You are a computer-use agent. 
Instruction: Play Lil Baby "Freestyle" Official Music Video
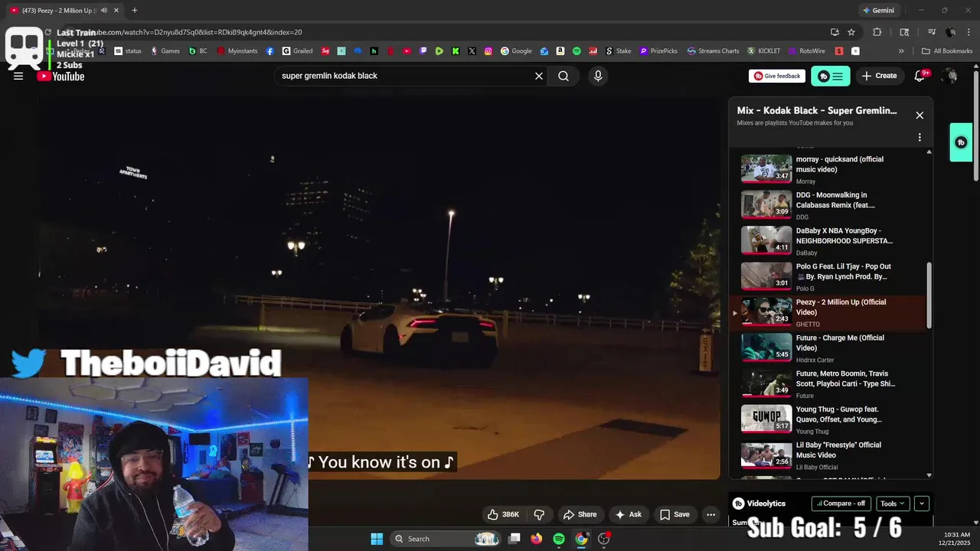coord(831,455)
